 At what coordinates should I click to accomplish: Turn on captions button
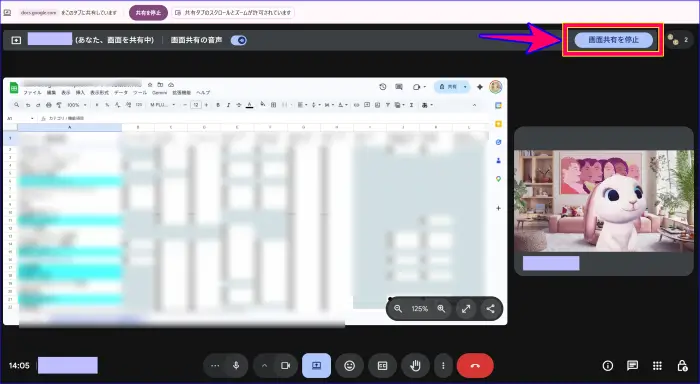(x=383, y=366)
